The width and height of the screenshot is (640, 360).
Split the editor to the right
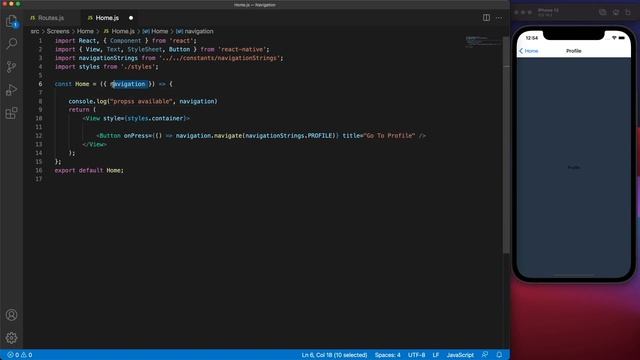[486, 18]
